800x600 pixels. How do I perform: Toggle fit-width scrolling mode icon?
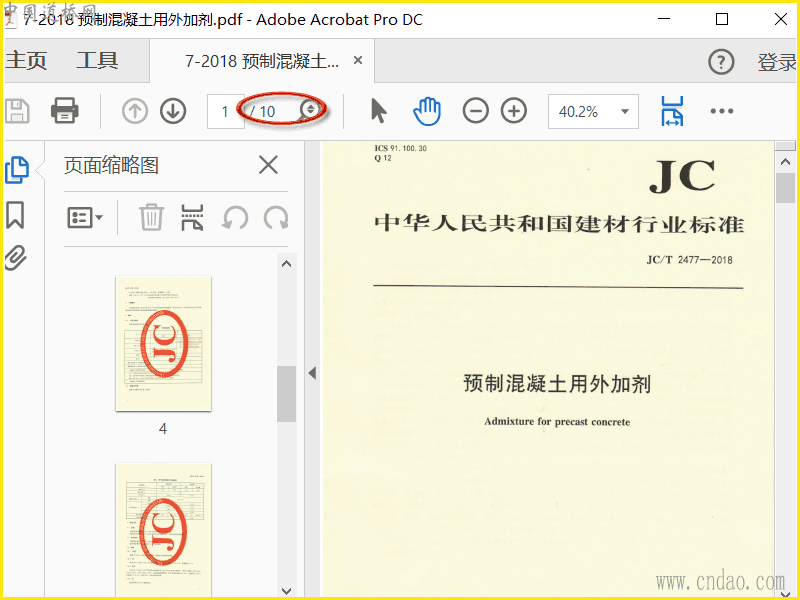pos(672,111)
